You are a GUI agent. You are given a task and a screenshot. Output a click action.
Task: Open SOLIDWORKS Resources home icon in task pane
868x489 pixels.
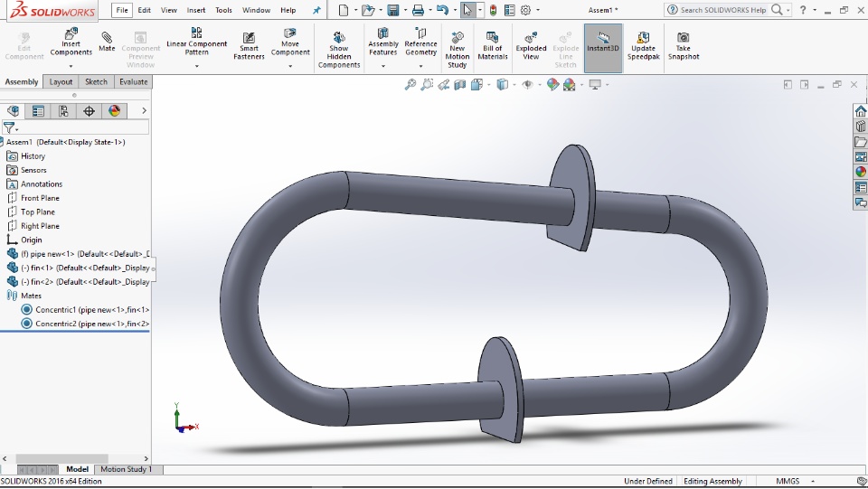point(860,111)
